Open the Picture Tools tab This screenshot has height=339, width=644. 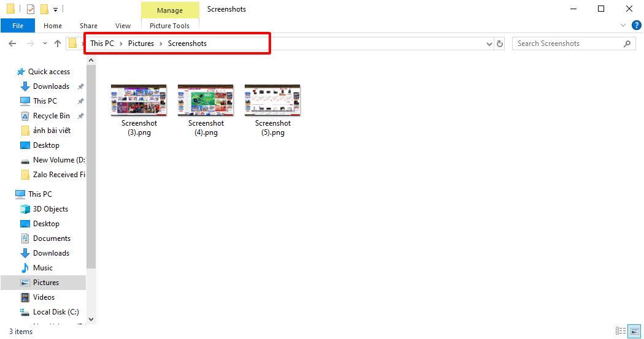tap(170, 26)
